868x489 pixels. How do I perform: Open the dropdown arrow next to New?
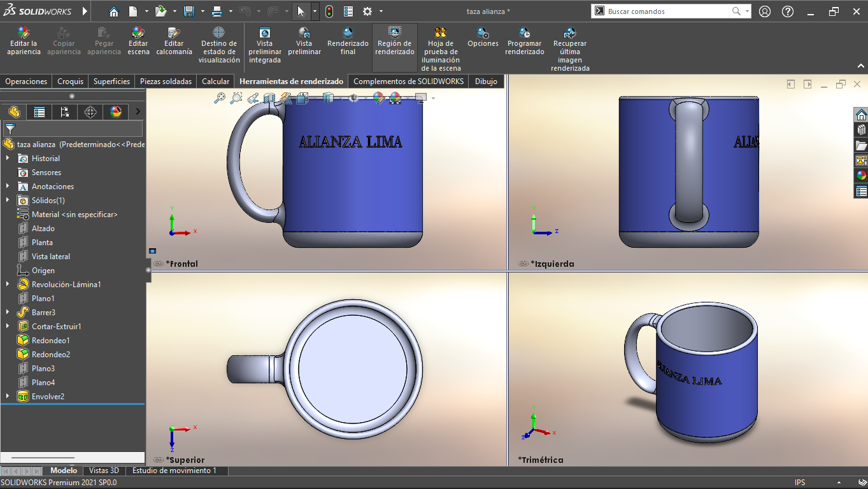pyautogui.click(x=146, y=11)
